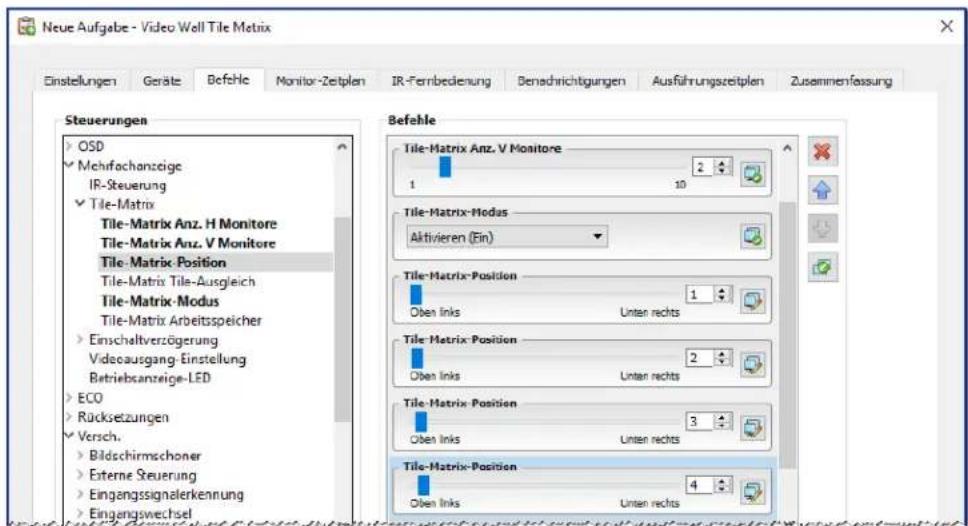This screenshot has width=968, height=526.
Task: Click the slider handle of Tile-Matrix-Position value 4
Action: [x=423, y=485]
